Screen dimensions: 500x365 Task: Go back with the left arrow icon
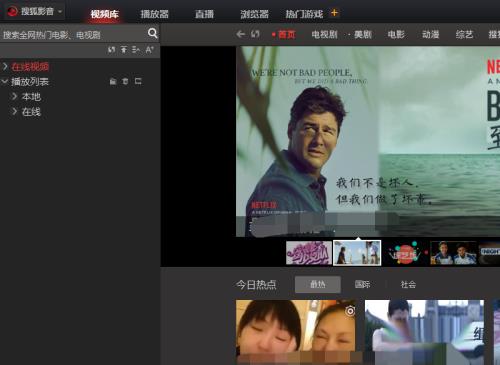[x=240, y=34]
